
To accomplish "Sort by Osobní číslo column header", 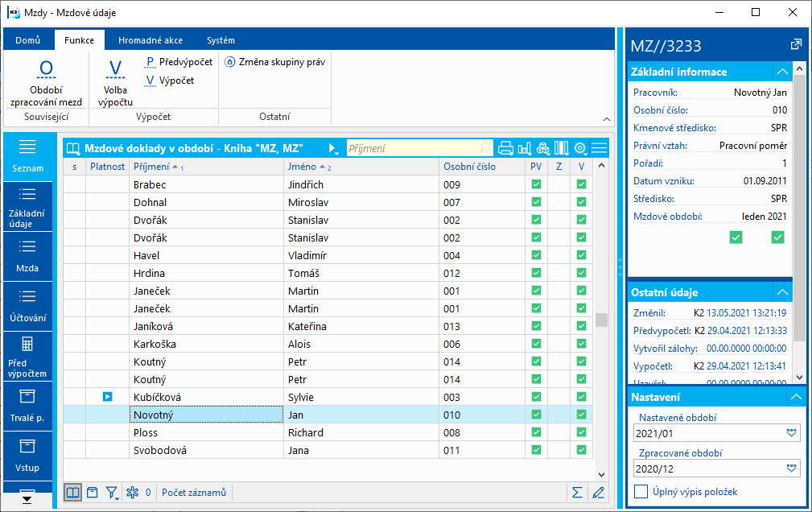I will click(481, 167).
